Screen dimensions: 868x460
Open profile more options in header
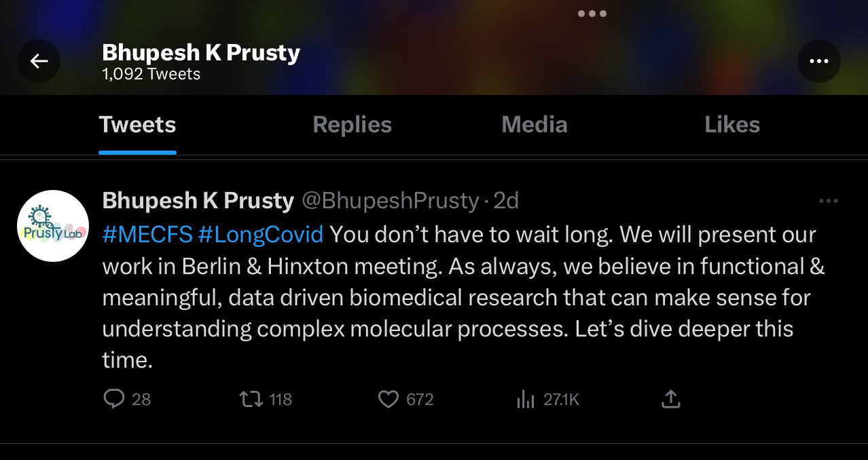click(818, 62)
